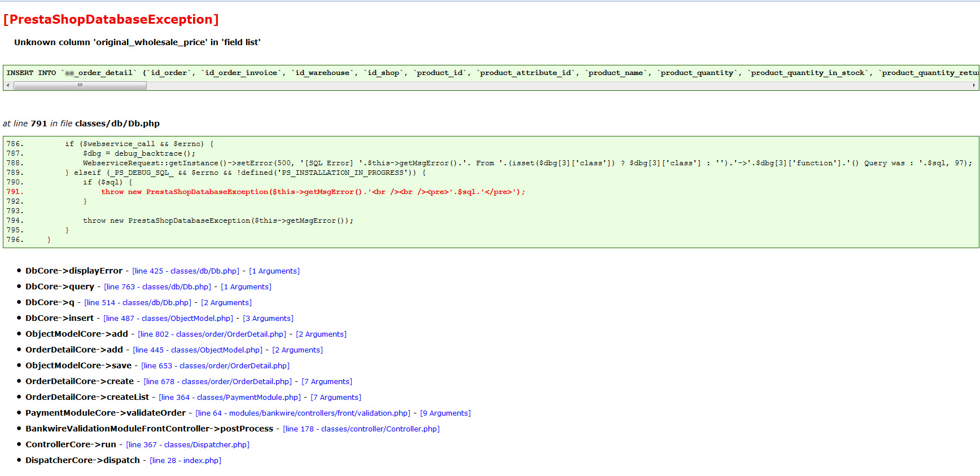The image size is (980, 476).
Task: Click the 'ControllerCore->run' stack entry name
Action: 71,444
